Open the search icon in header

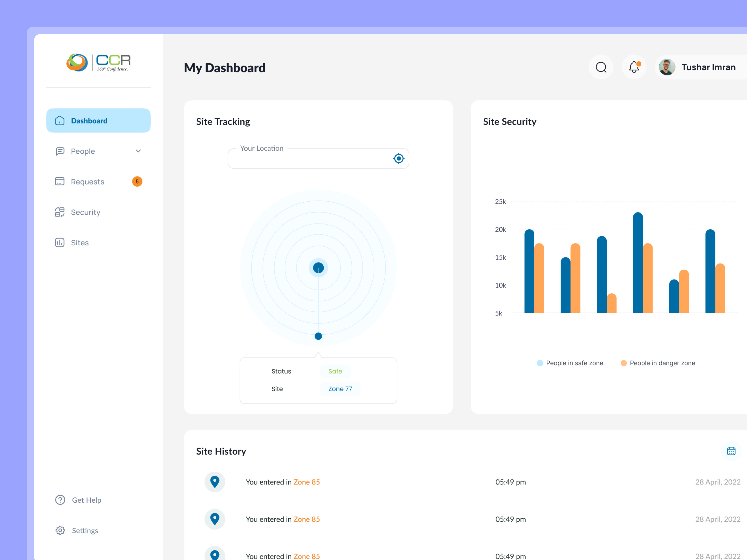point(601,67)
